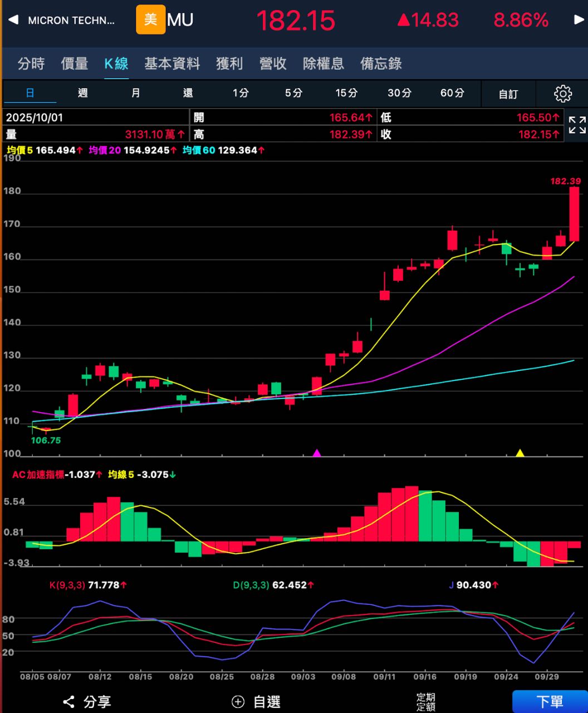
Task: Switch to monthly 月 chart period
Action: [135, 93]
